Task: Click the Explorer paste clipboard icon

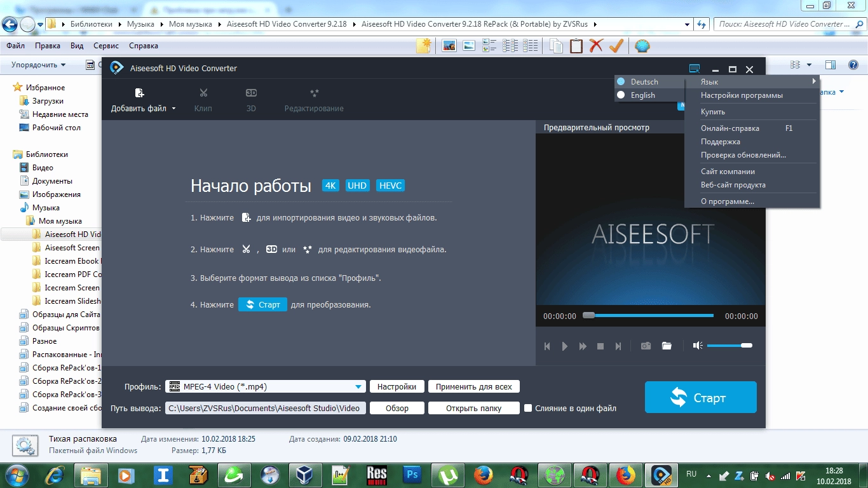Action: [x=576, y=46]
